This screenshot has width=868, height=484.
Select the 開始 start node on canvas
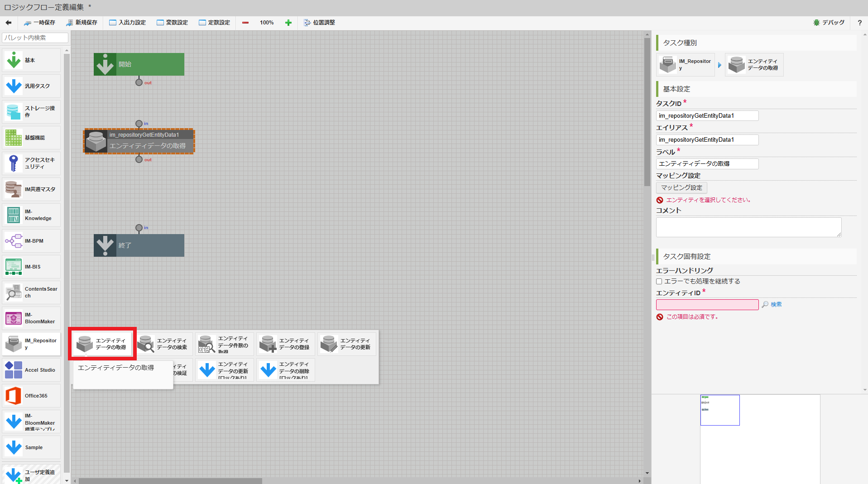(x=139, y=64)
